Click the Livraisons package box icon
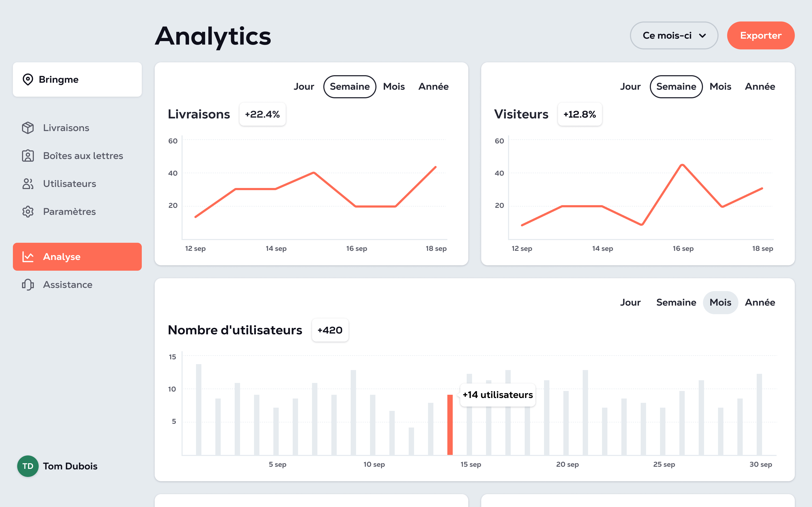The image size is (812, 507). tap(28, 128)
